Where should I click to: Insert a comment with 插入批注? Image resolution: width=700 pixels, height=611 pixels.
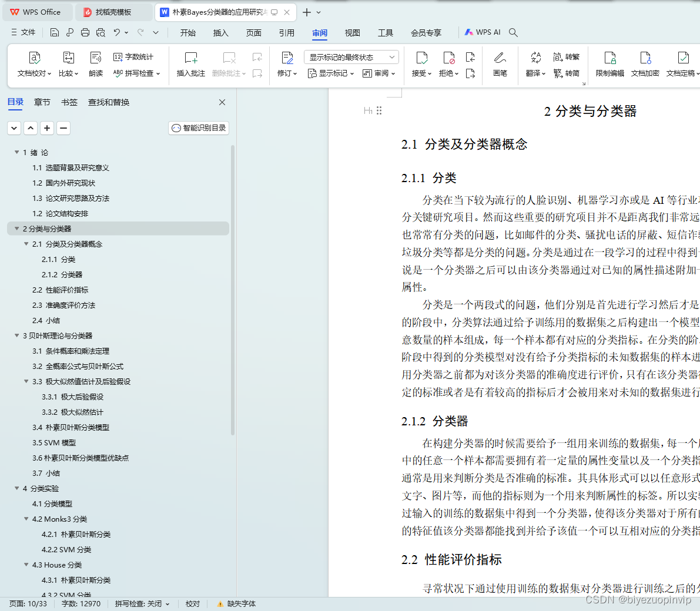(x=190, y=64)
